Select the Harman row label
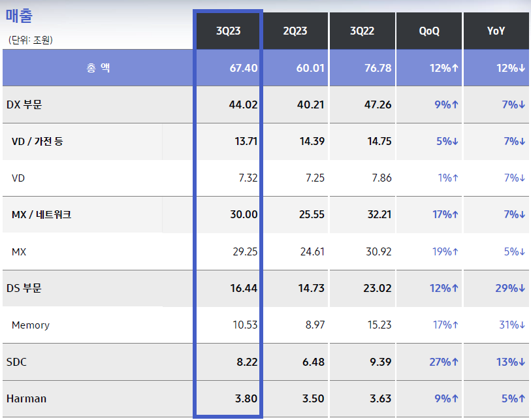Viewport: 531px width, 420px height. 26,398
